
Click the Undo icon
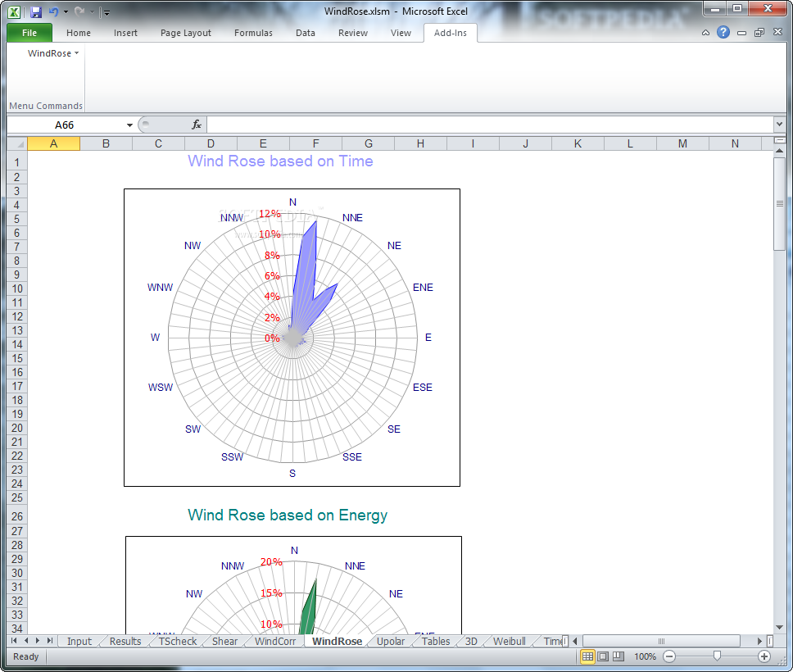tap(53, 11)
